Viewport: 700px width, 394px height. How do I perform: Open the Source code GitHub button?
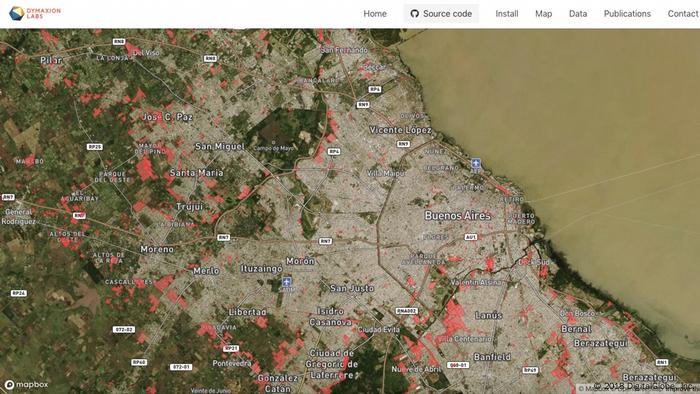[x=441, y=14]
